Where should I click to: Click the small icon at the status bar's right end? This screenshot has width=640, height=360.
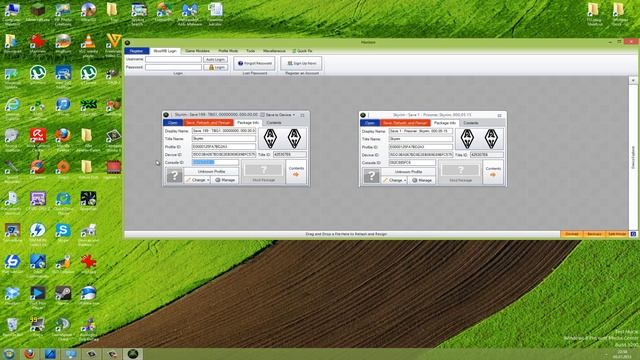[633, 234]
